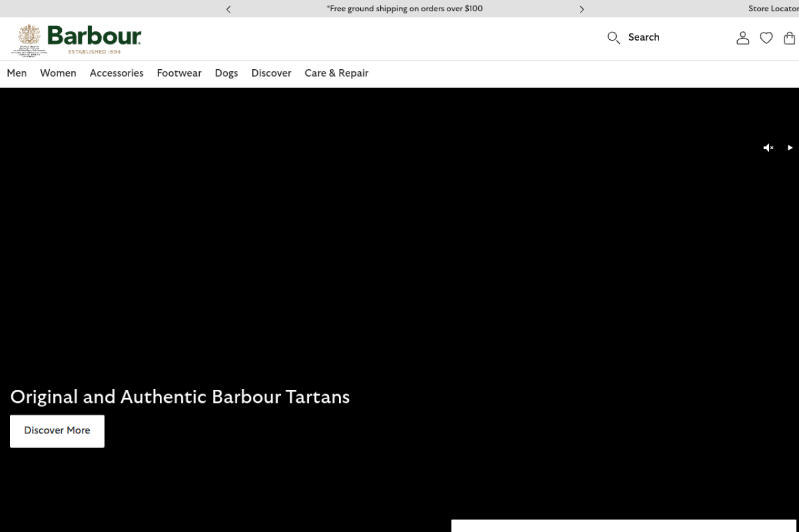Open the Store Locator link

tap(773, 9)
